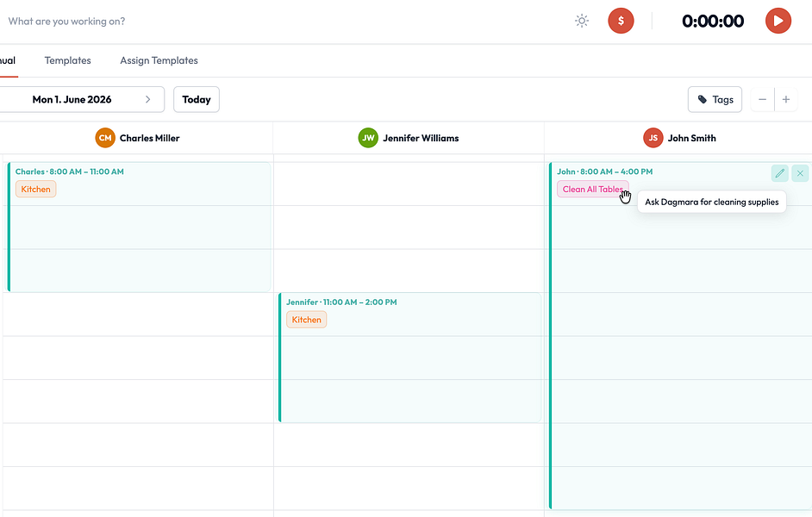Open the date picker 'Mon 1. June 2026'
Image resolution: width=812 pixels, height=517 pixels.
pos(72,99)
